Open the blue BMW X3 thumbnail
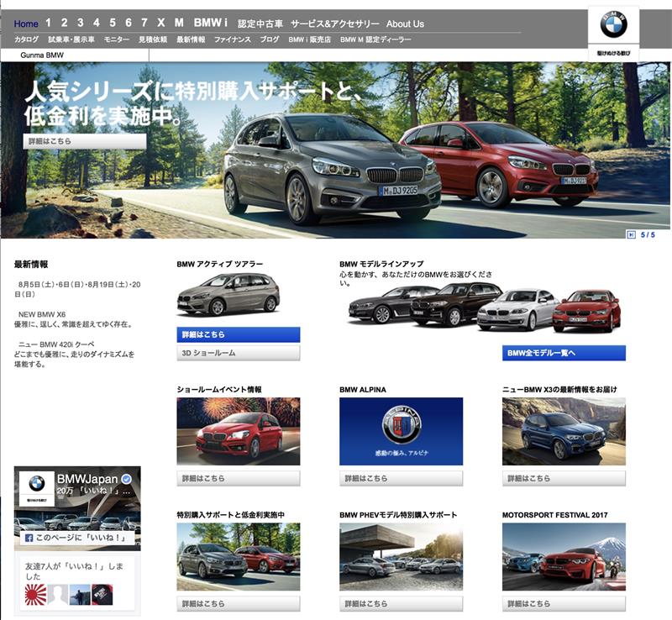 click(x=564, y=431)
